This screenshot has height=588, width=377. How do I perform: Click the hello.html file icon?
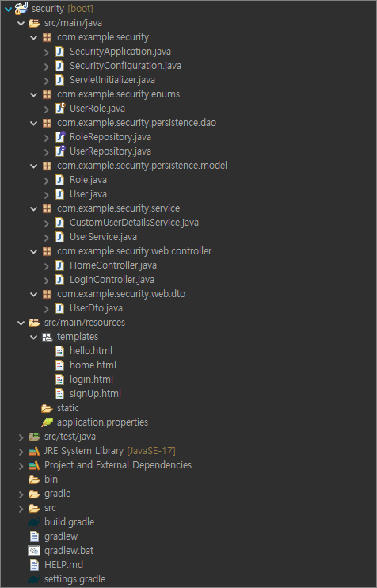tap(59, 350)
